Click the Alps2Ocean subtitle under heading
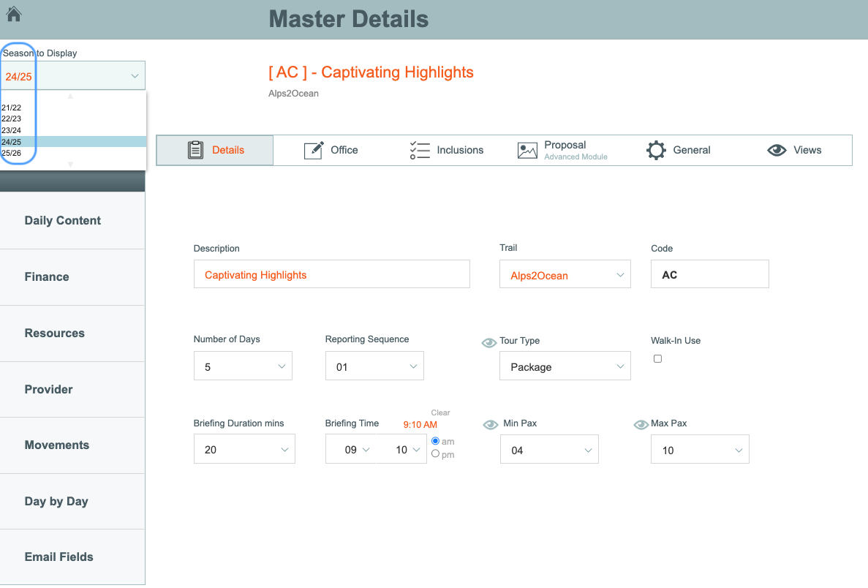 pyautogui.click(x=293, y=94)
